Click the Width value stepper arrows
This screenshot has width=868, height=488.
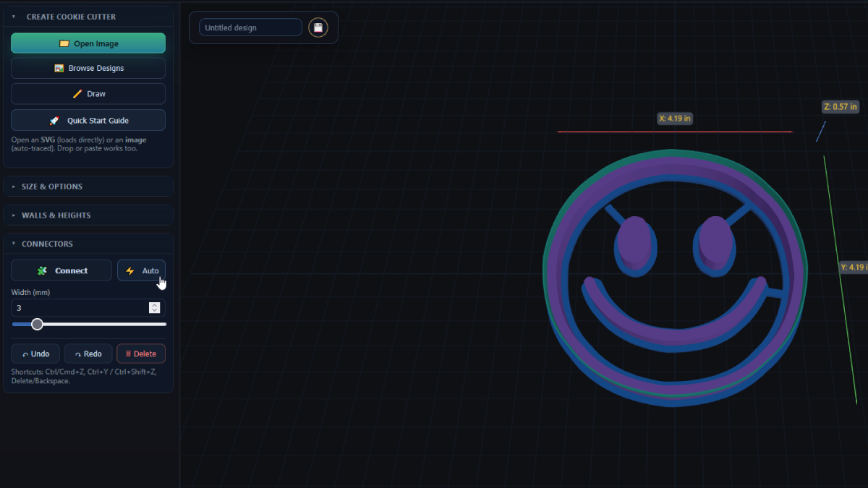(x=154, y=308)
